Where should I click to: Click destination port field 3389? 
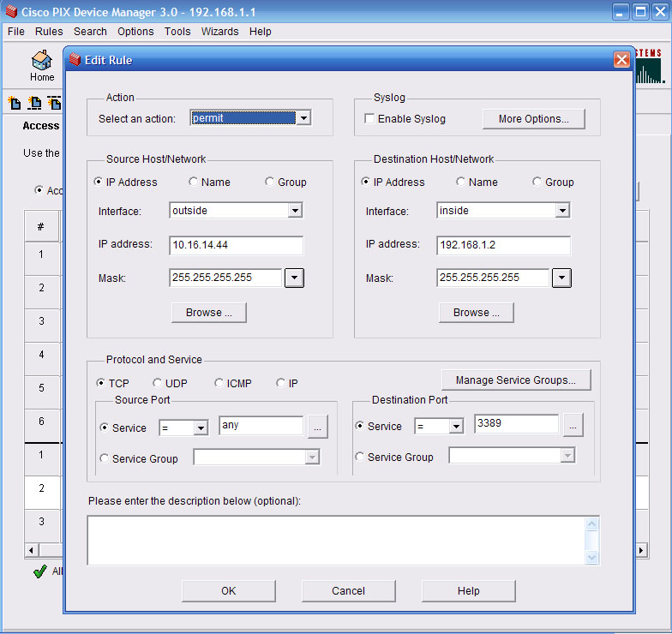click(516, 424)
